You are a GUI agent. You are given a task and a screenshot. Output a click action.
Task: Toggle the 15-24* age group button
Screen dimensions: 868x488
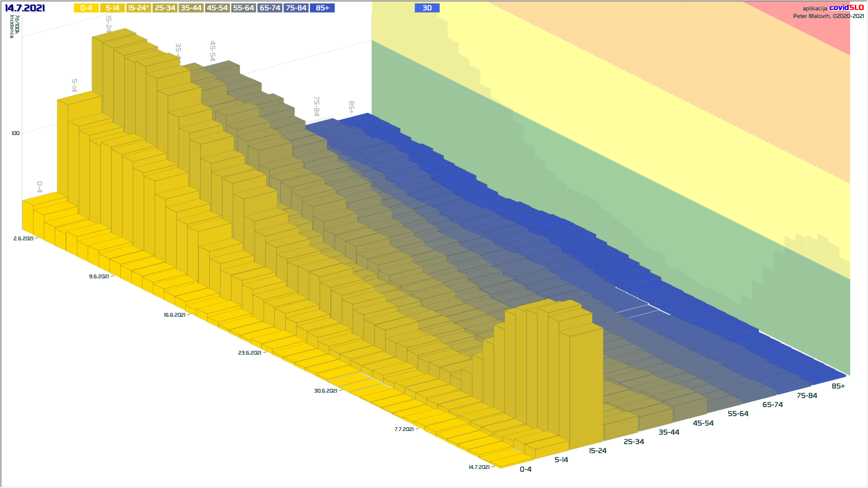(138, 8)
